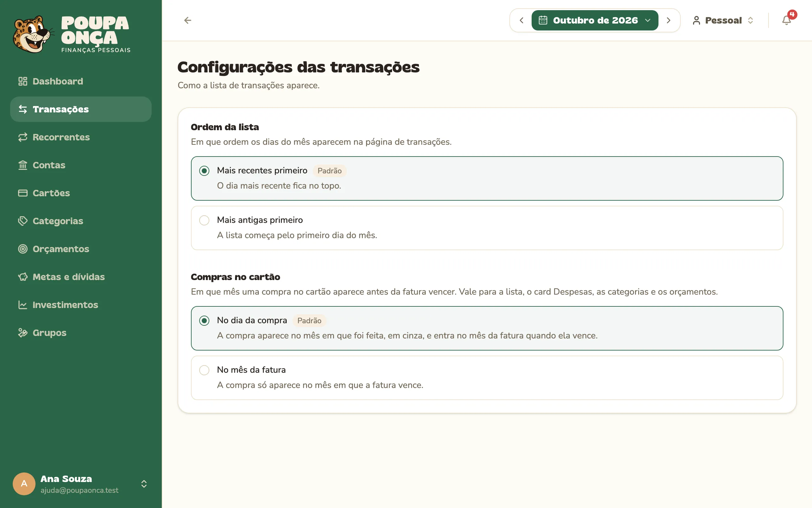Click the calendar icon in month picker

[x=543, y=21]
